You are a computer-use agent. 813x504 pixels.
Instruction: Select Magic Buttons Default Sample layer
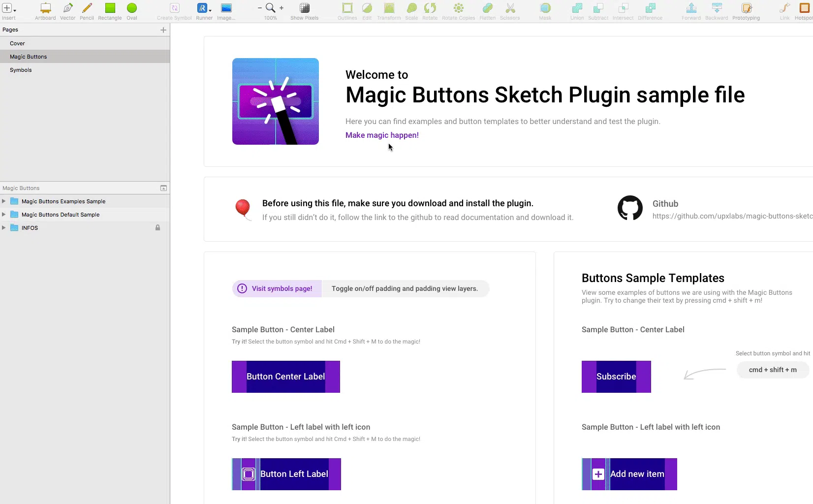point(85,215)
